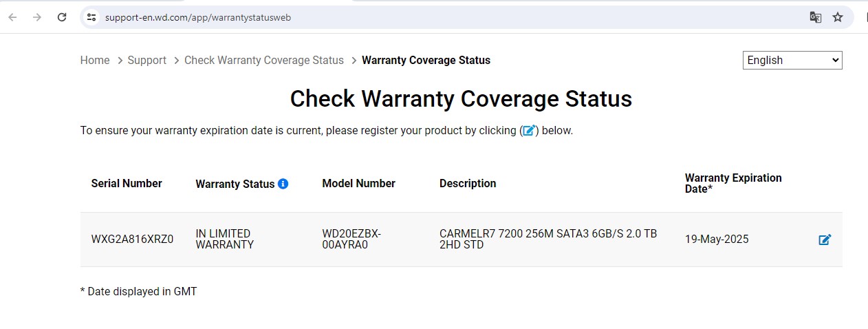
Task: Click the 19-May-2025 expiration date
Action: (717, 240)
